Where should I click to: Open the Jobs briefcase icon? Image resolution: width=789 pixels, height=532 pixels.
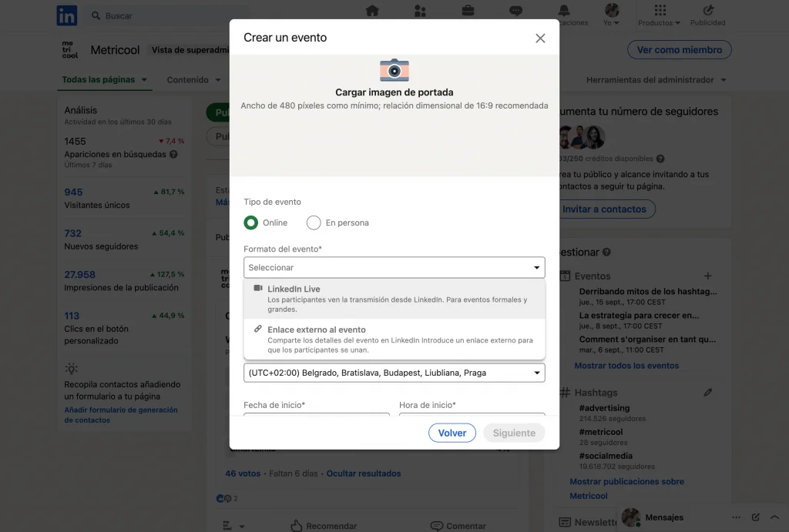[x=468, y=11]
